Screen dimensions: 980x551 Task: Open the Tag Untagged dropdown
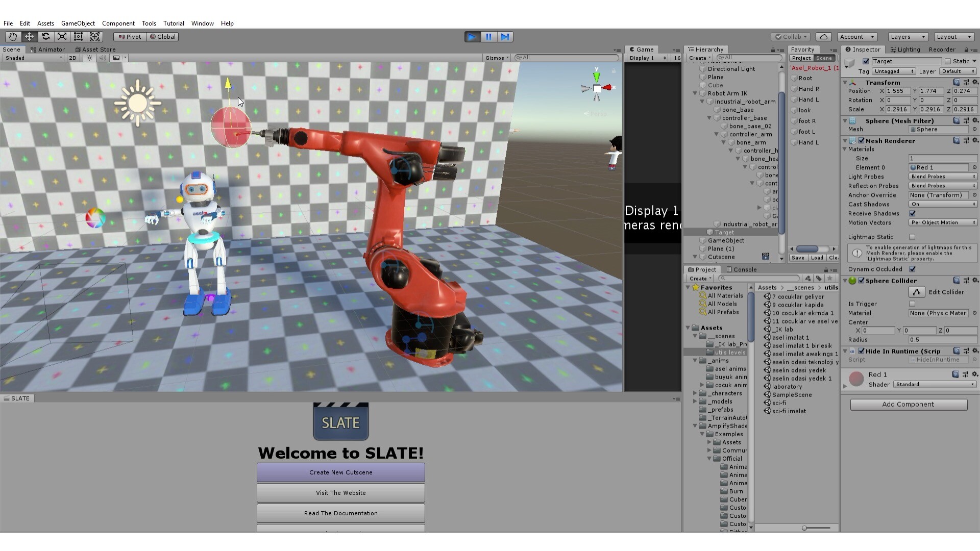coord(894,71)
